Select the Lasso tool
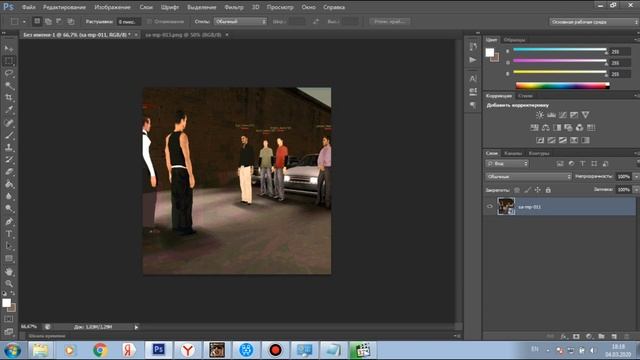 coord(9,73)
